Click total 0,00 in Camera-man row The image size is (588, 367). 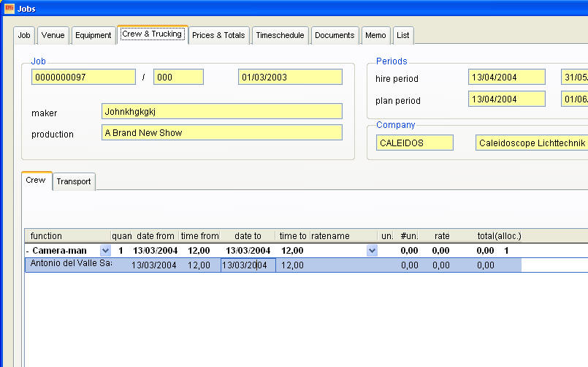(485, 251)
